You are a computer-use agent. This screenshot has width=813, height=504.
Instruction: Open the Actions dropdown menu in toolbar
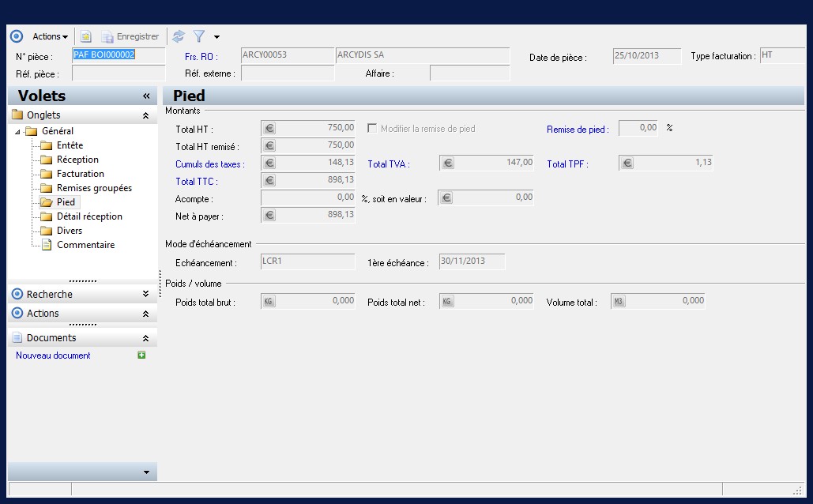click(x=50, y=36)
